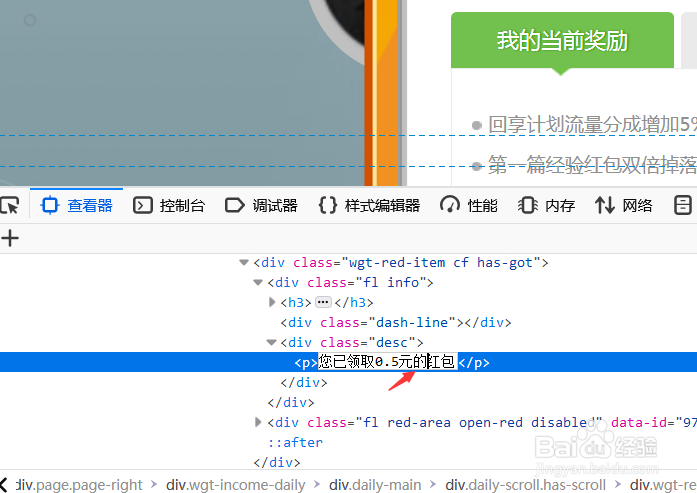Viewport: 697px width, 493px height.
Task: Click the 查看器 inspector icon
Action: pos(49,205)
